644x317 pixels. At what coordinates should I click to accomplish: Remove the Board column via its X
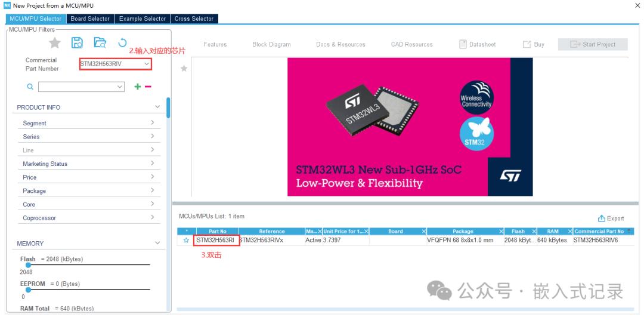[424, 232]
